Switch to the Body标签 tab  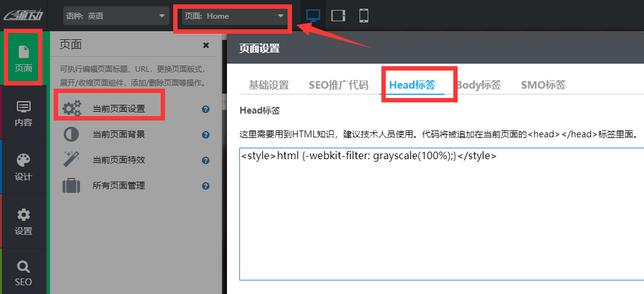[x=478, y=85]
